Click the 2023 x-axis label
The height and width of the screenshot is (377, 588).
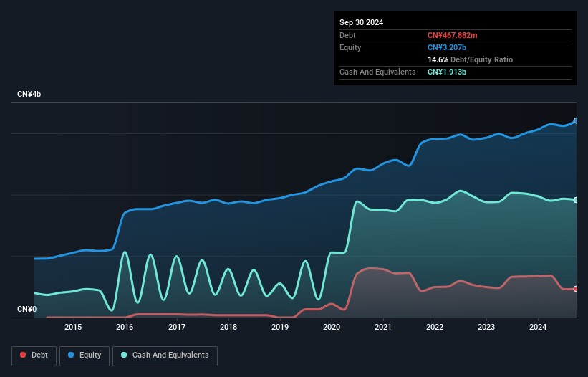coord(486,327)
